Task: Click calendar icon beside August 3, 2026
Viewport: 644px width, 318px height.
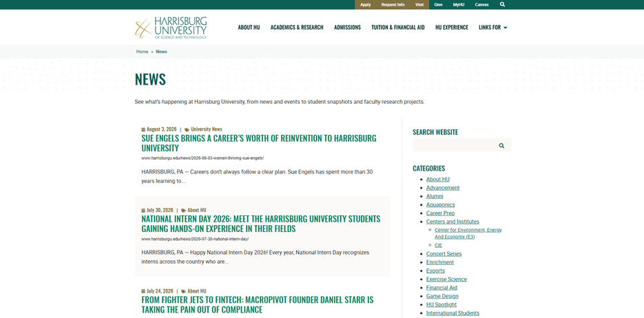Action: click(x=143, y=129)
